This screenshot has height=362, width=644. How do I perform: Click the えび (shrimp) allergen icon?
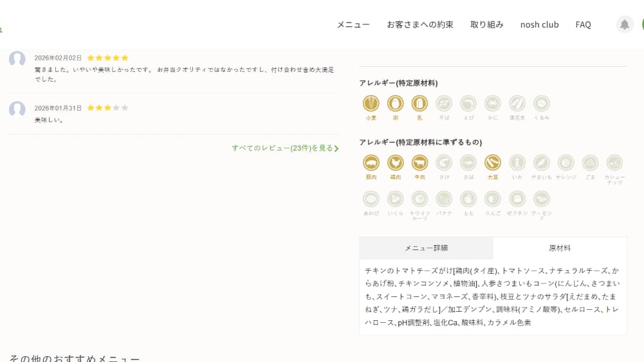coord(468,104)
